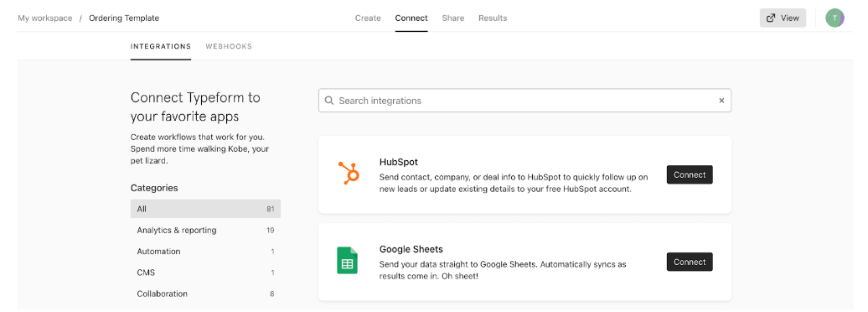Open the Create tab
Viewport: 868px width, 312px height.
368,18
